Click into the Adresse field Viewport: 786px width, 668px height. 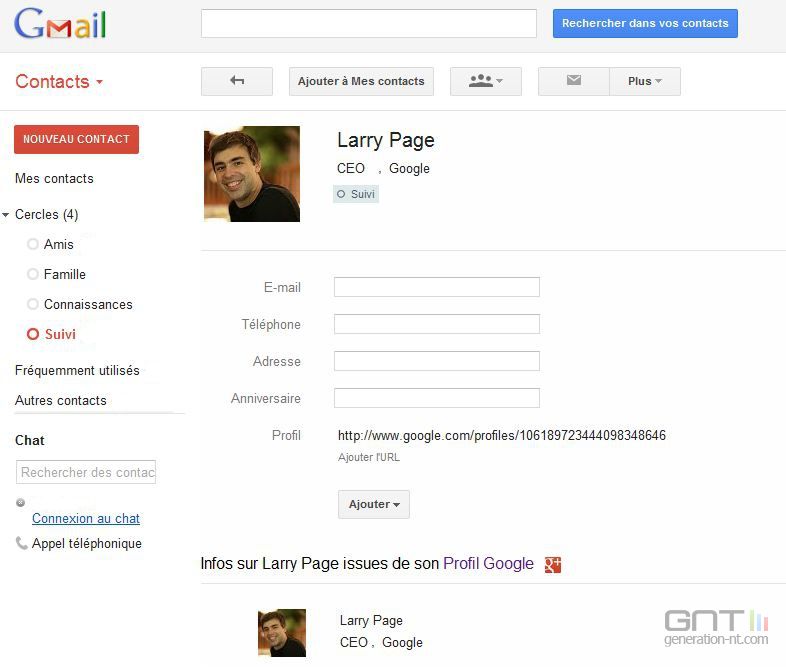(437, 361)
